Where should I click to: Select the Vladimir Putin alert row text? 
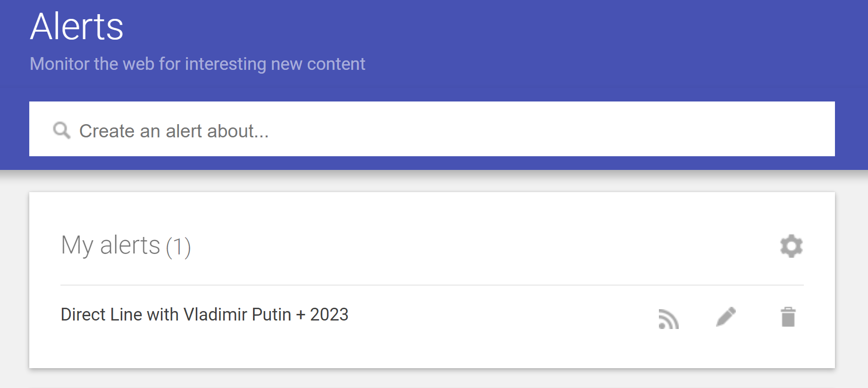pos(204,314)
